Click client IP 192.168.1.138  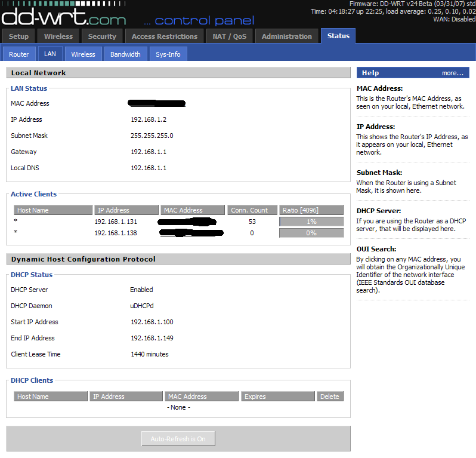pyautogui.click(x=116, y=233)
